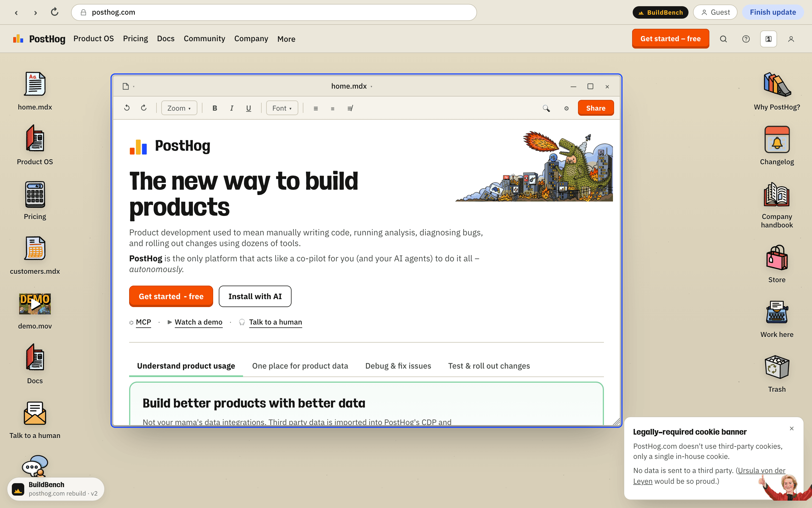Screen dimensions: 812x508
Task: Toggle italic formatting
Action: click(231, 108)
